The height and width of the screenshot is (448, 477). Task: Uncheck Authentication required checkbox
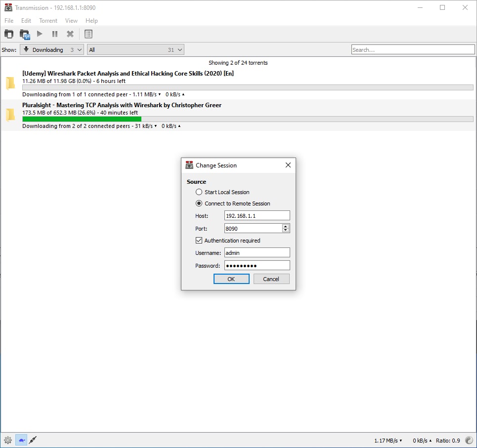(199, 241)
